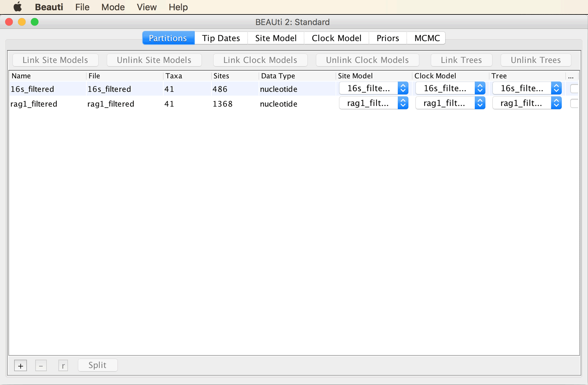Viewport: 588px width, 385px height.
Task: Click the plus button to add a partition
Action: 20,365
